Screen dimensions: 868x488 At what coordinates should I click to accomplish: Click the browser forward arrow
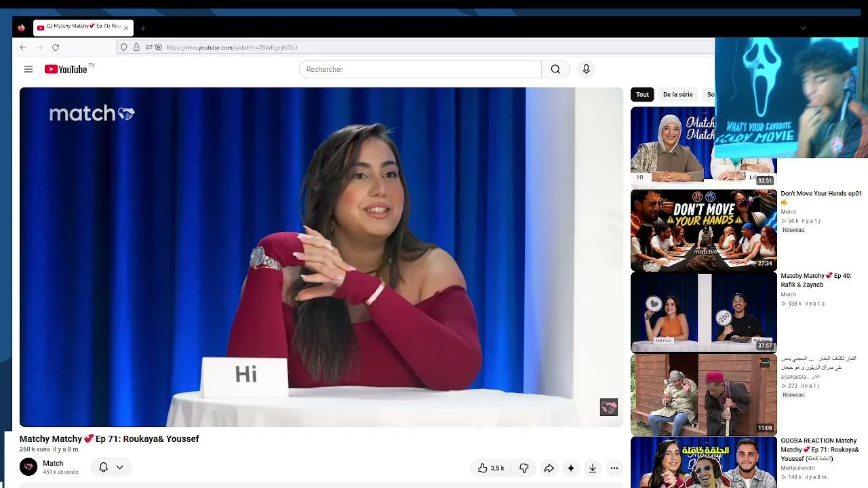pos(39,47)
